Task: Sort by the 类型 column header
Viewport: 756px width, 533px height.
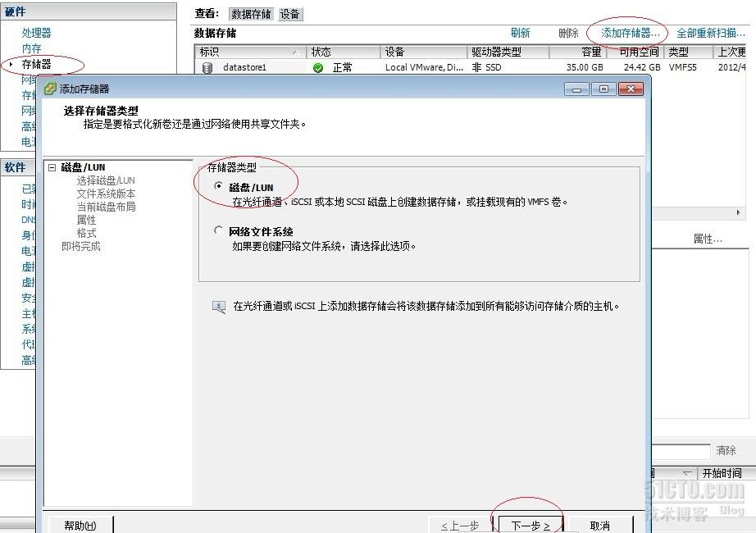Action: click(x=689, y=52)
